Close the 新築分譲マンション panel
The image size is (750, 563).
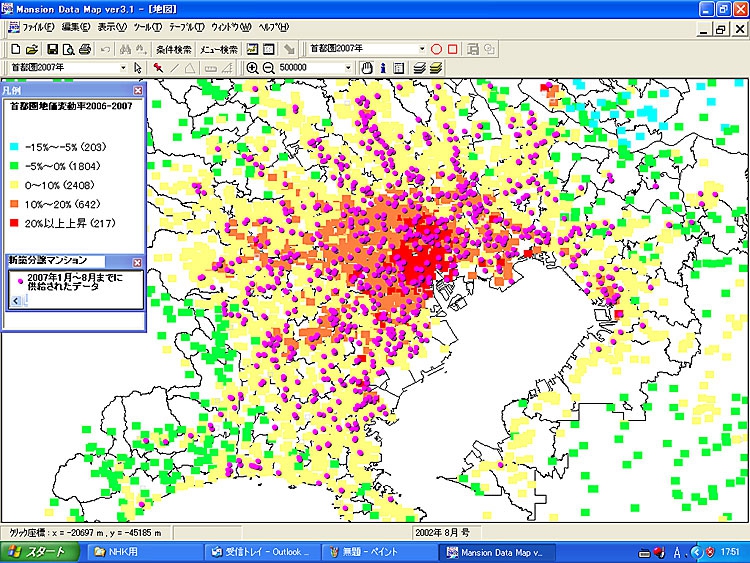click(138, 262)
